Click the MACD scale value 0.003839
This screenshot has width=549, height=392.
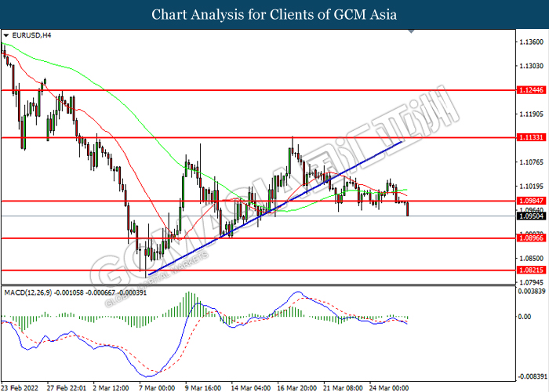pyautogui.click(x=532, y=291)
